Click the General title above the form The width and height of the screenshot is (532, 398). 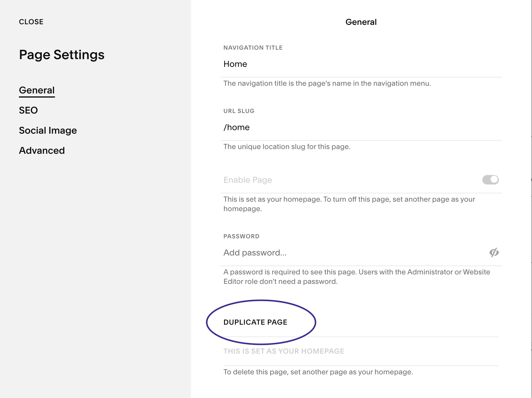[361, 22]
